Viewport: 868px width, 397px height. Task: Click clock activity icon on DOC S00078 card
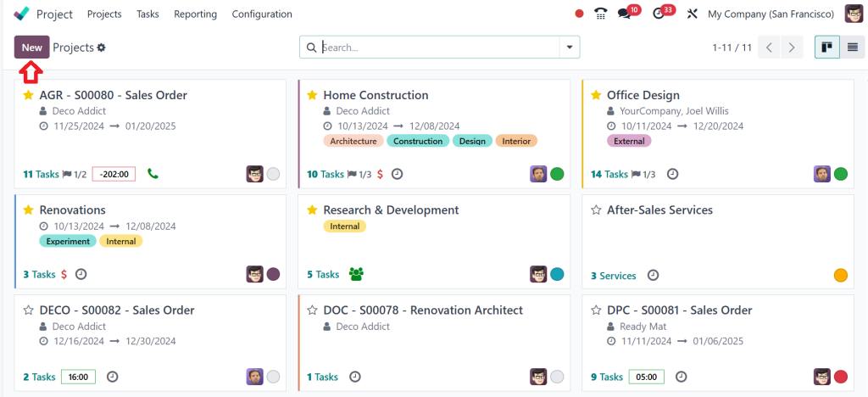click(x=355, y=377)
